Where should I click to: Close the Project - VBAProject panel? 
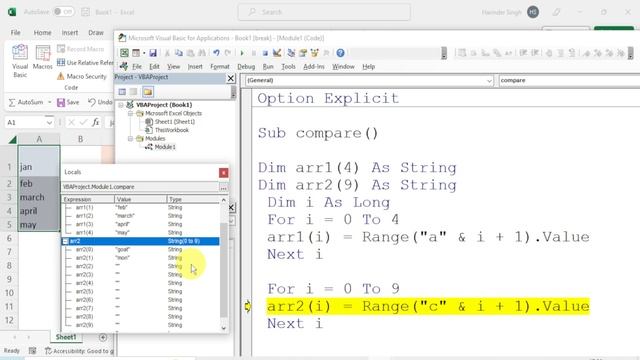(x=231, y=78)
